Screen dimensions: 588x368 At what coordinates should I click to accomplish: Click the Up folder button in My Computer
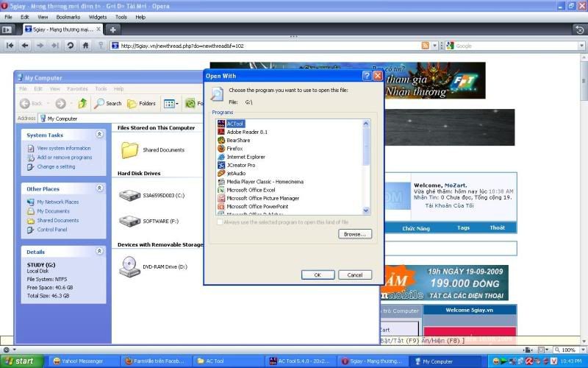[x=83, y=104]
